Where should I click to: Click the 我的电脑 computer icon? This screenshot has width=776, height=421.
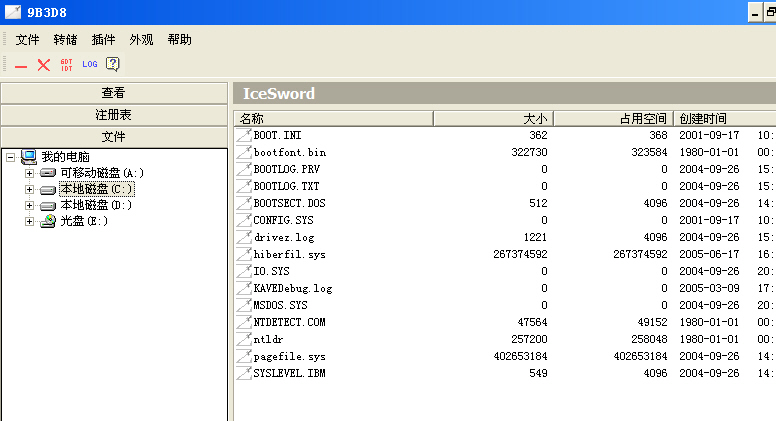(29, 157)
